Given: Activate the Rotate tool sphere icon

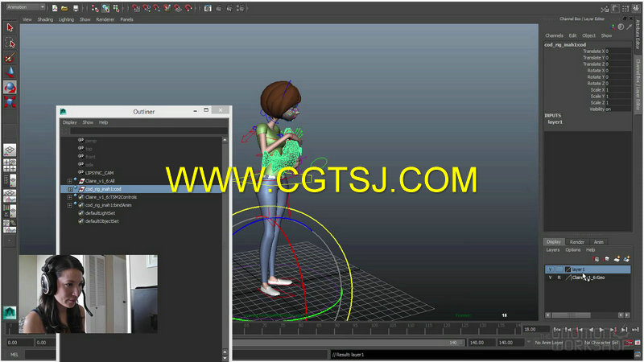Looking at the screenshot, I should pyautogui.click(x=10, y=87).
